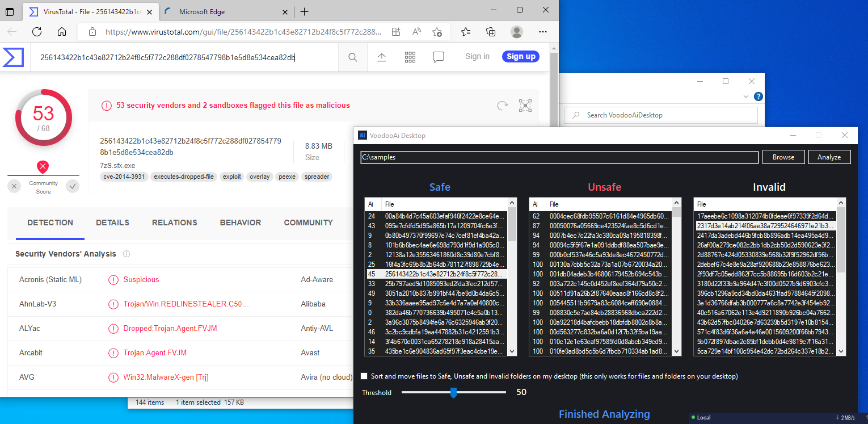This screenshot has height=424, width=868.
Task: Select Invalid row starting 2317d3e14ab214
Action: point(765,225)
